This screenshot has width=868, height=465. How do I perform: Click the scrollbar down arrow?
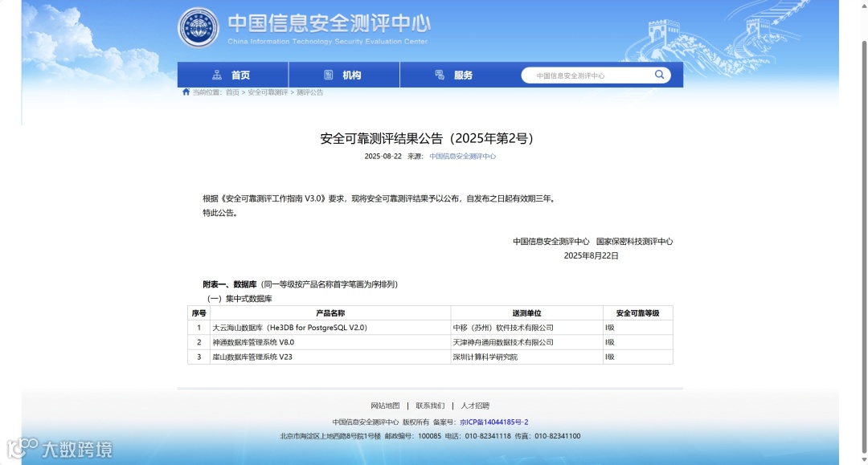point(863,460)
